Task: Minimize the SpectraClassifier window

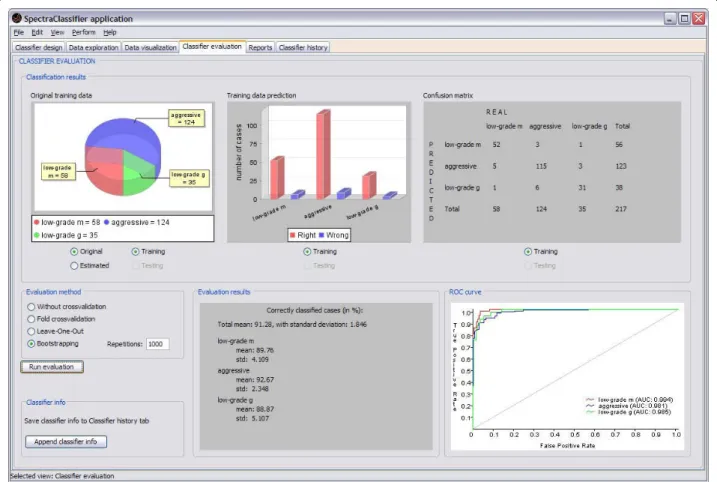Action: (670, 19)
